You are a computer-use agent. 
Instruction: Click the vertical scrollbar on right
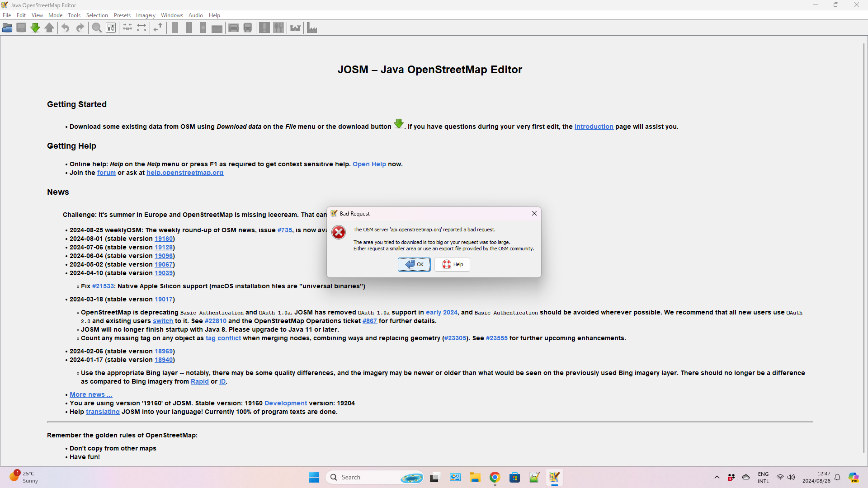863,249
